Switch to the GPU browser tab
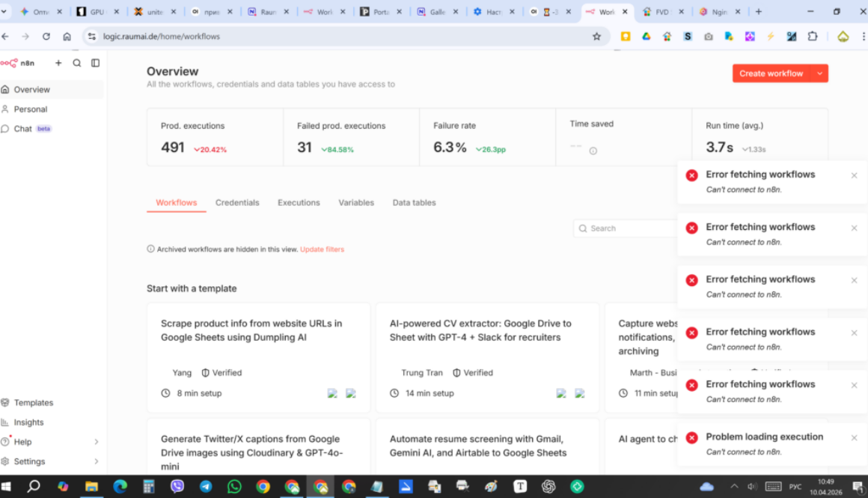Screen dimensions: 868x498 click(97, 11)
